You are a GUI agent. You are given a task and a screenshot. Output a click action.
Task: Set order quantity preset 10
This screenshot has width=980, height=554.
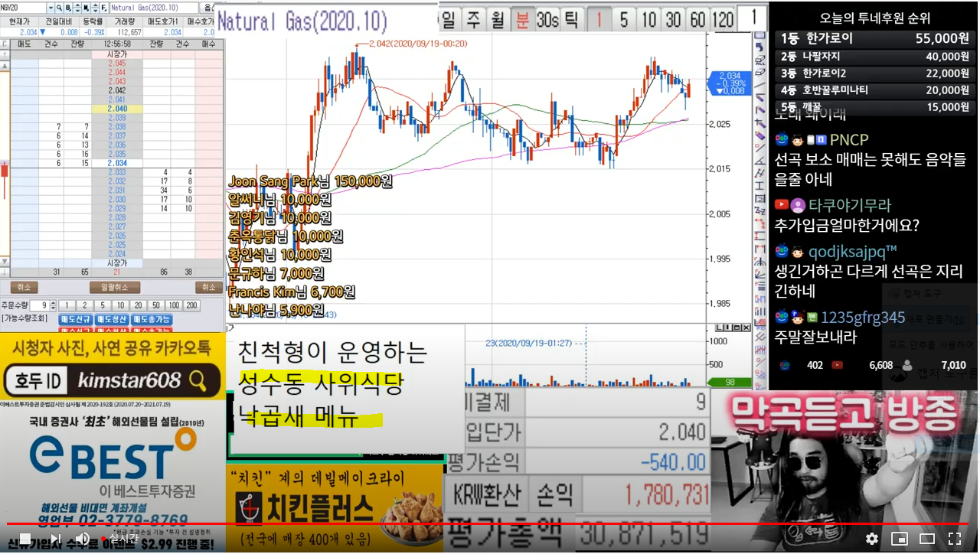click(120, 305)
